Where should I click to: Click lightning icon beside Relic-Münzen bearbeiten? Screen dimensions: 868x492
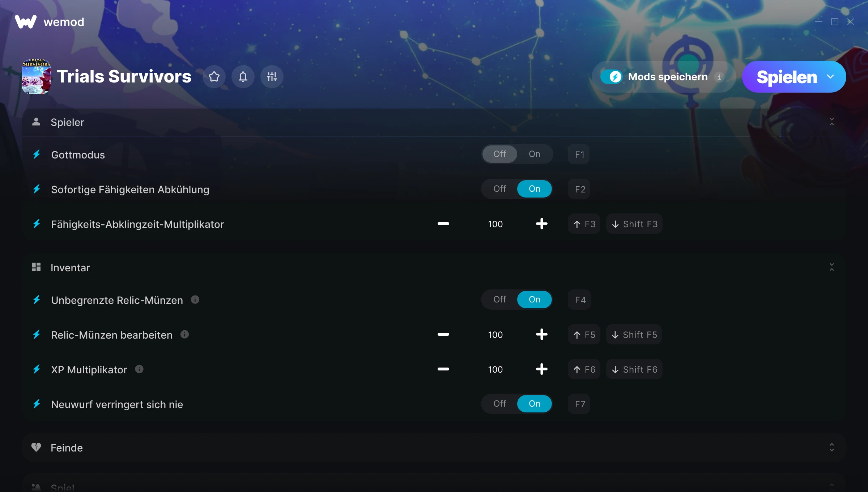tap(37, 335)
